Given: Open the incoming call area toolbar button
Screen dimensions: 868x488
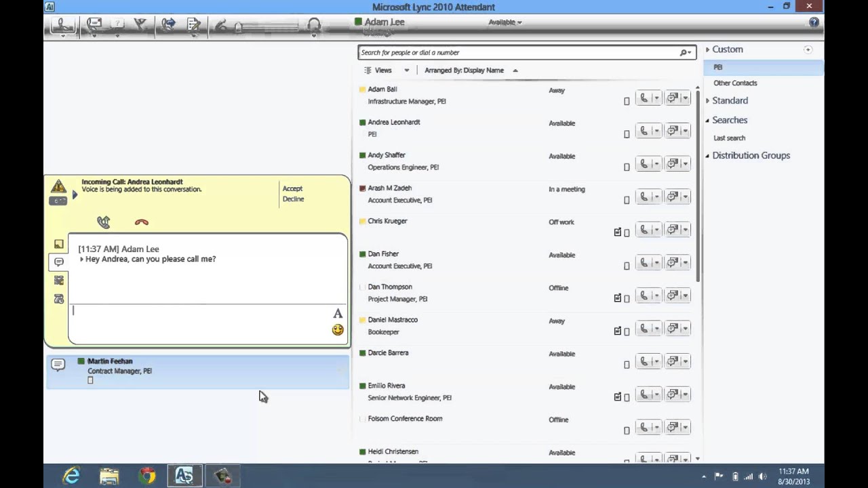Looking at the screenshot, I should click(62, 26).
